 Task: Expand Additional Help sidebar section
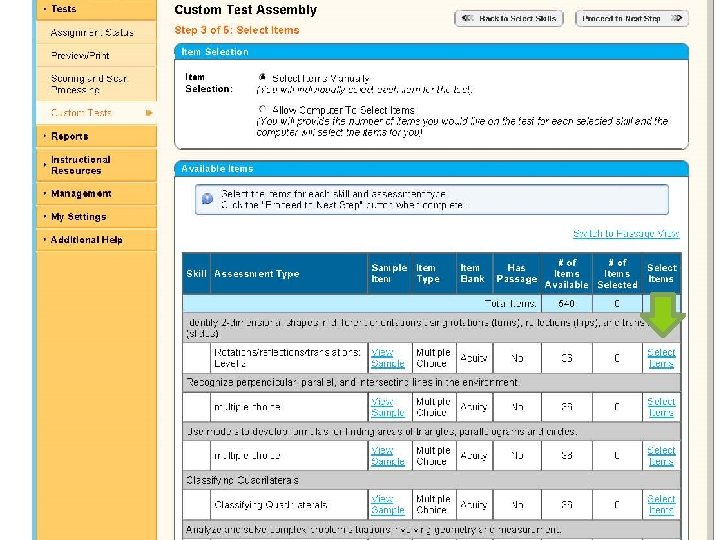click(96, 240)
